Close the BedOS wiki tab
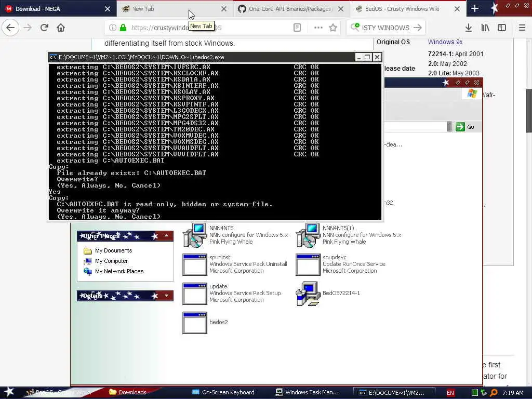The image size is (532, 399). coord(457,9)
